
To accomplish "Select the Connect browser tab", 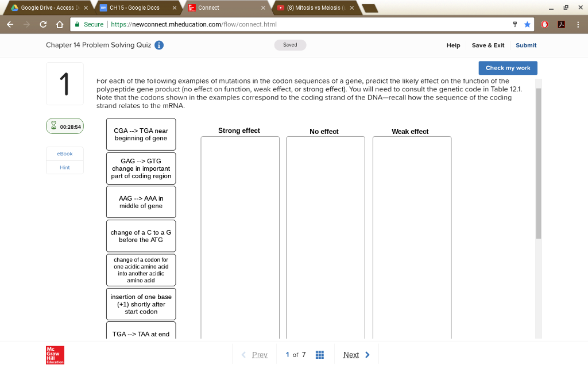I will pos(226,8).
